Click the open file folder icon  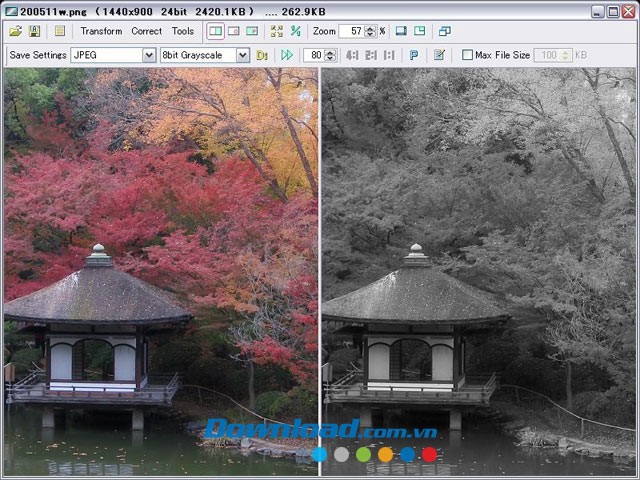[15, 31]
